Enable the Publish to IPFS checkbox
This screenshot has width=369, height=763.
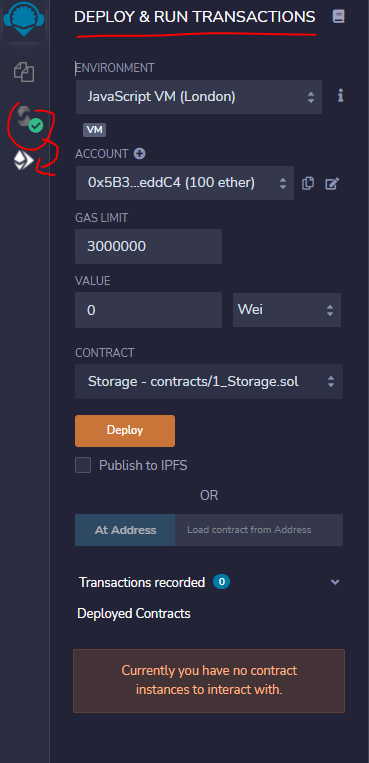coord(83,465)
